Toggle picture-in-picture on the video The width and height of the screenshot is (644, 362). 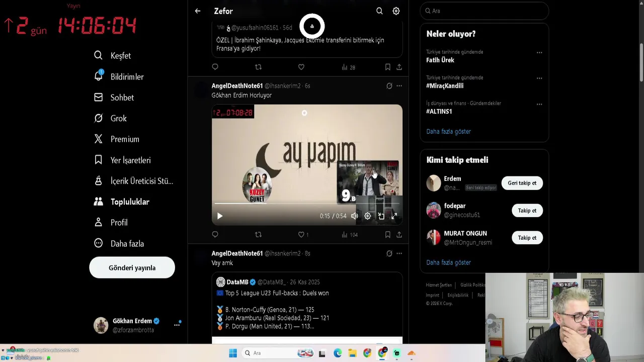pyautogui.click(x=381, y=216)
